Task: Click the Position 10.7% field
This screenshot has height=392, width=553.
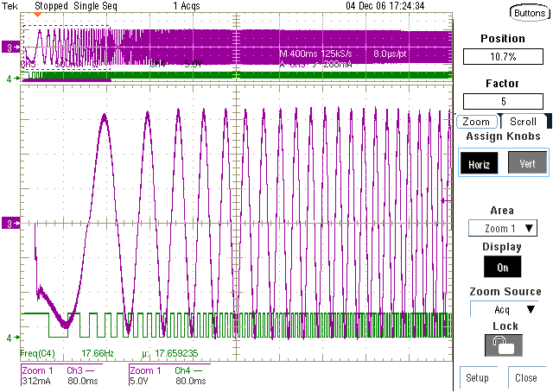Action: tap(503, 56)
